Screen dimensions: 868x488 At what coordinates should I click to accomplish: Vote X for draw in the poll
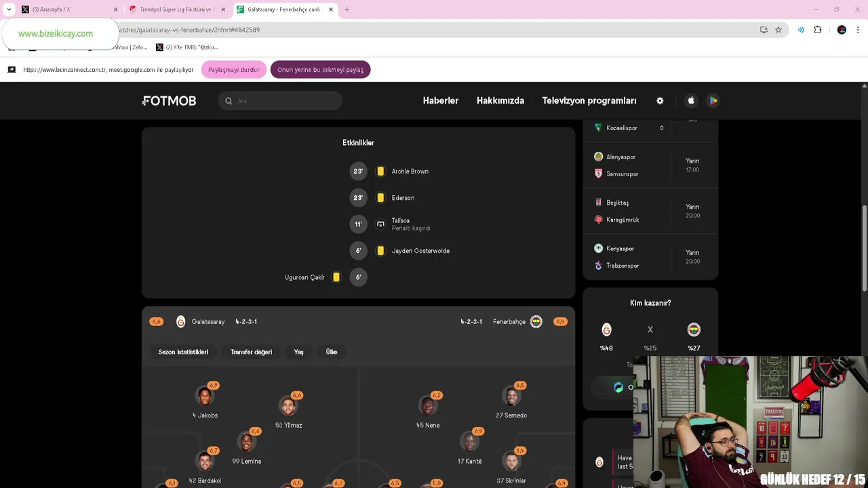650,330
